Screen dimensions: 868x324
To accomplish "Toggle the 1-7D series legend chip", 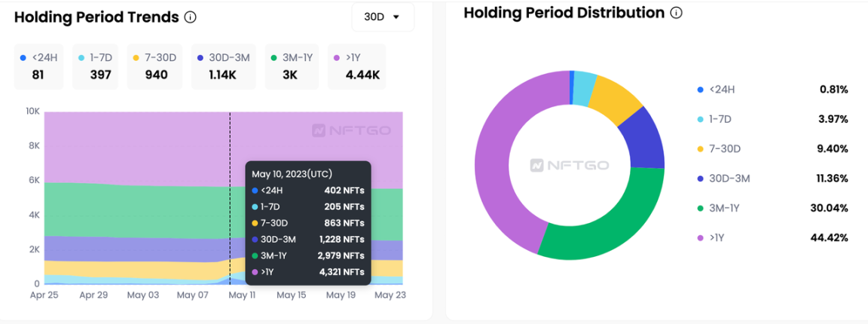I will (94, 66).
